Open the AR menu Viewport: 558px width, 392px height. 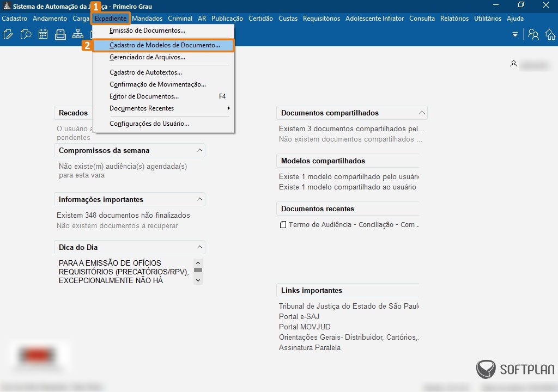click(202, 19)
